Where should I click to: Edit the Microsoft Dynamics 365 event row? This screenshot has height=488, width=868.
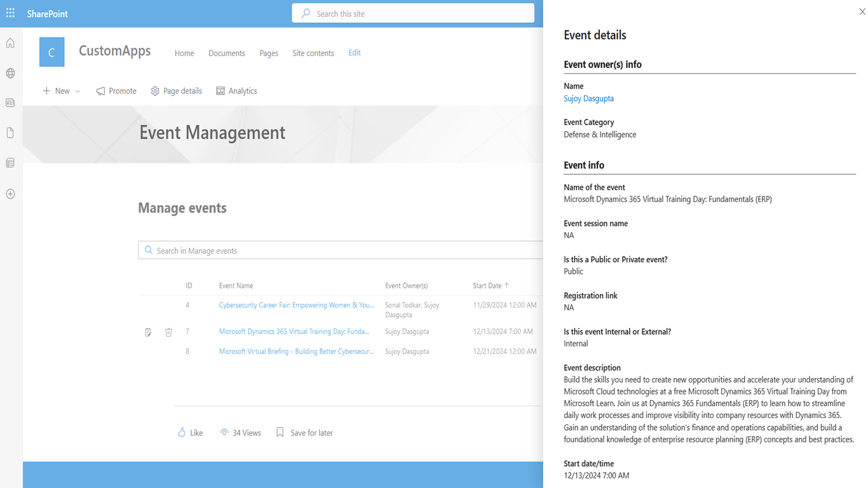click(x=148, y=332)
